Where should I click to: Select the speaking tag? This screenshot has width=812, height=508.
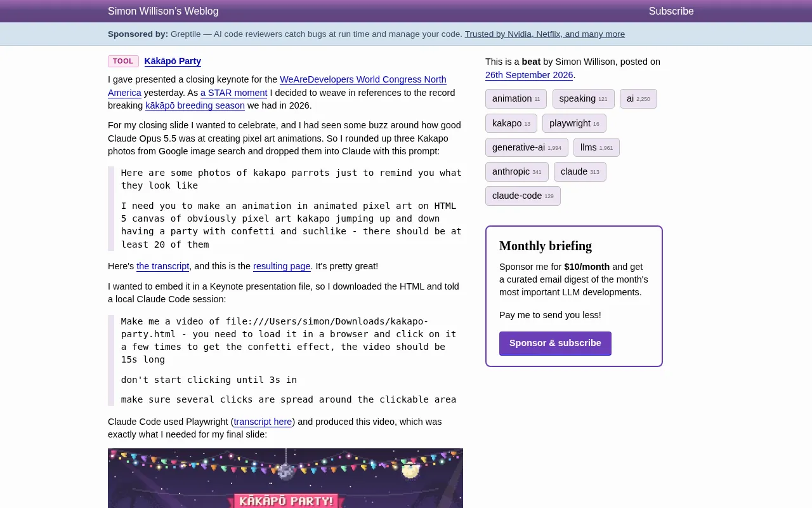pyautogui.click(x=583, y=98)
